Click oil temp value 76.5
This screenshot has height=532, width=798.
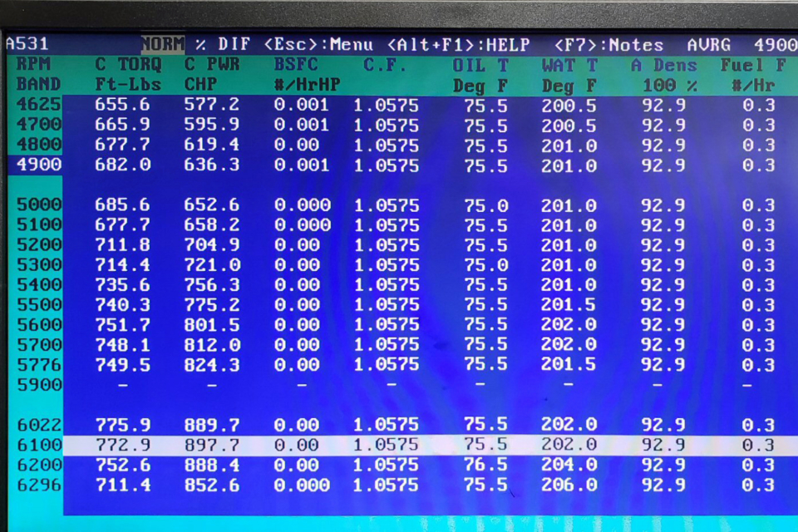coord(485,465)
